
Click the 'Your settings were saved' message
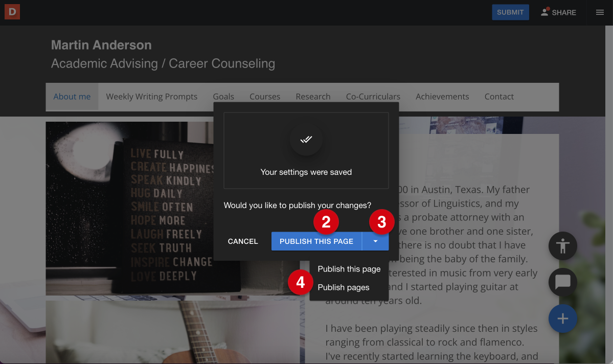306,172
